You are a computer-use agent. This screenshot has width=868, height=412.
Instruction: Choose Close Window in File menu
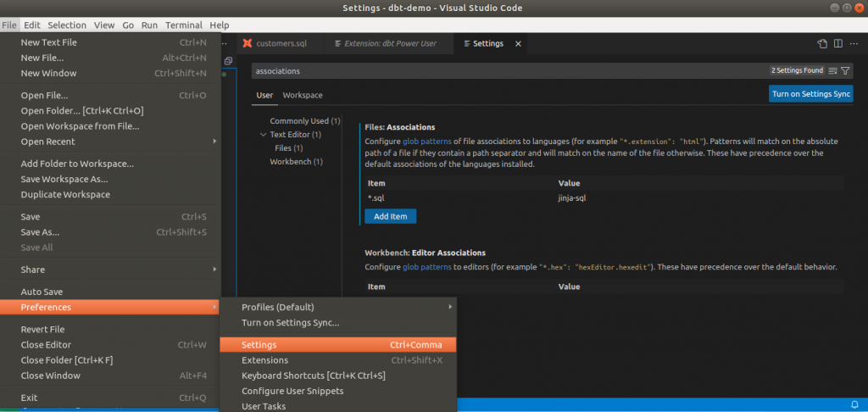coord(110,376)
